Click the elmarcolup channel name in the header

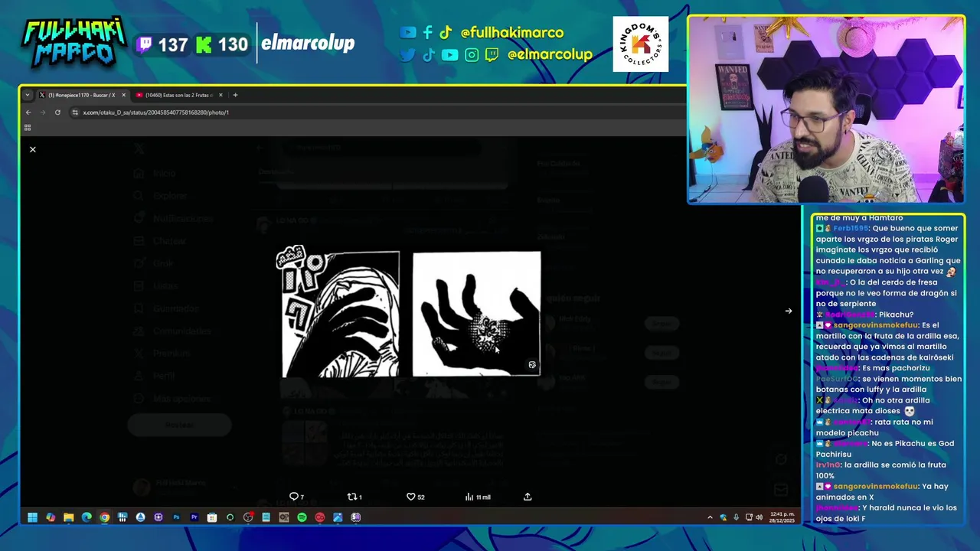point(308,43)
